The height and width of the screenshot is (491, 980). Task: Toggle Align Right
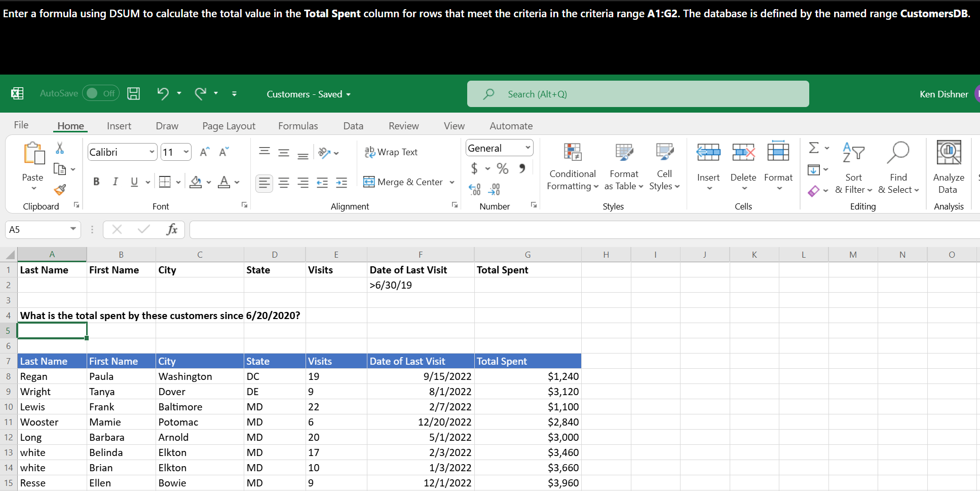tap(303, 183)
